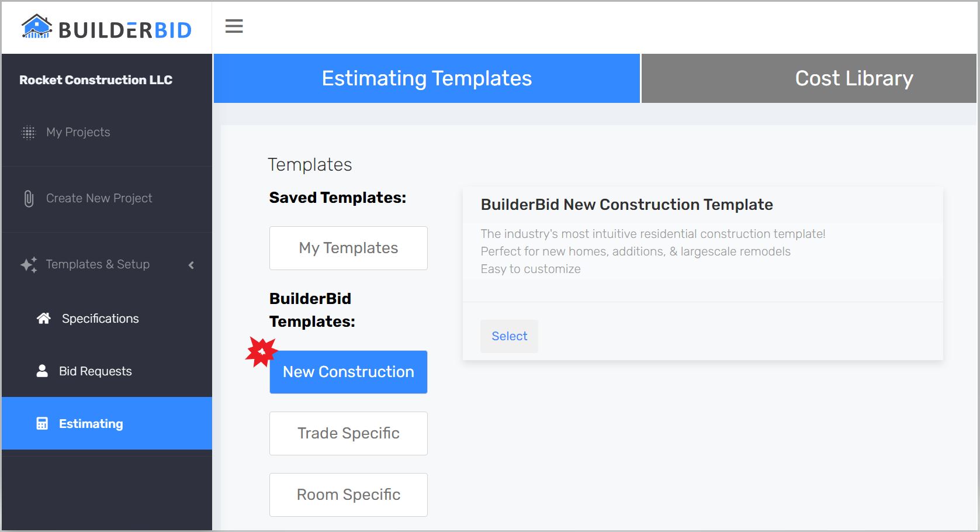Screen dimensions: 980x532
Task: Click BuilderBid New Construction Template title
Action: (626, 205)
